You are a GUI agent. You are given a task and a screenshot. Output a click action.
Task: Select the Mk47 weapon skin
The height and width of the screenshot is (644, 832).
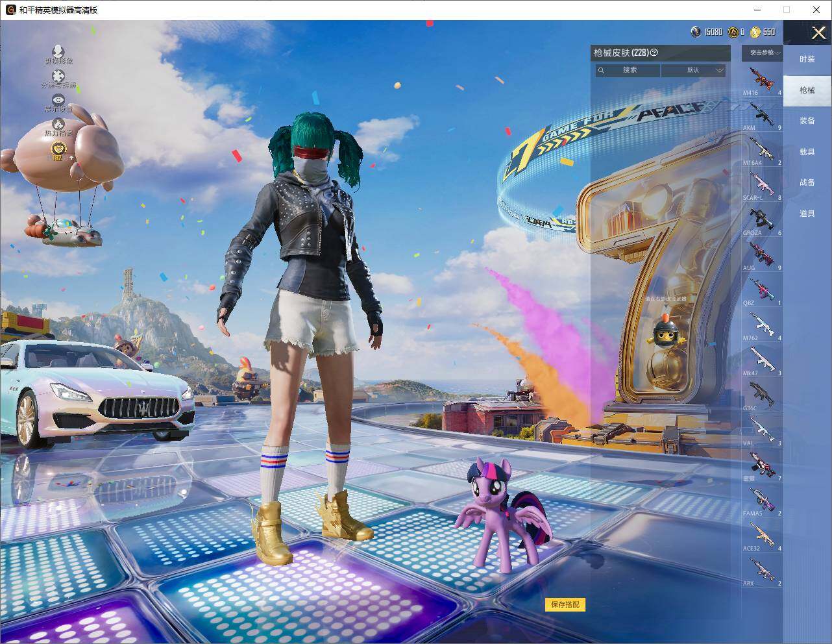click(x=763, y=361)
